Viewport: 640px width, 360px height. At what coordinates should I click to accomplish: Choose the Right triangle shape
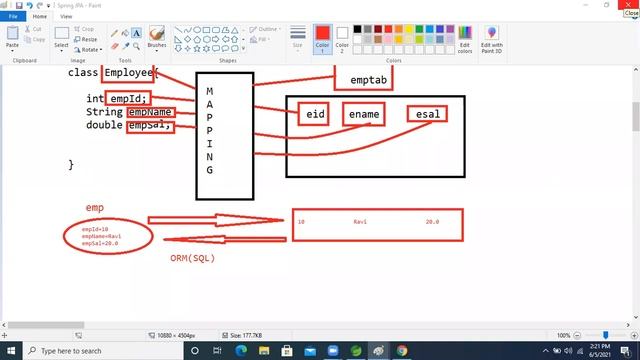[x=178, y=40]
